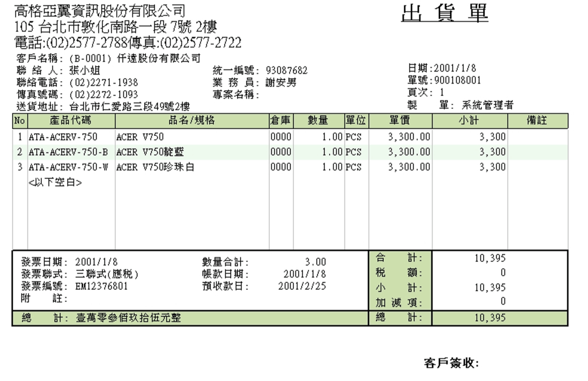Click the 品名/規格 column header
Image resolution: width=588 pixels, height=381 pixels.
(x=192, y=121)
